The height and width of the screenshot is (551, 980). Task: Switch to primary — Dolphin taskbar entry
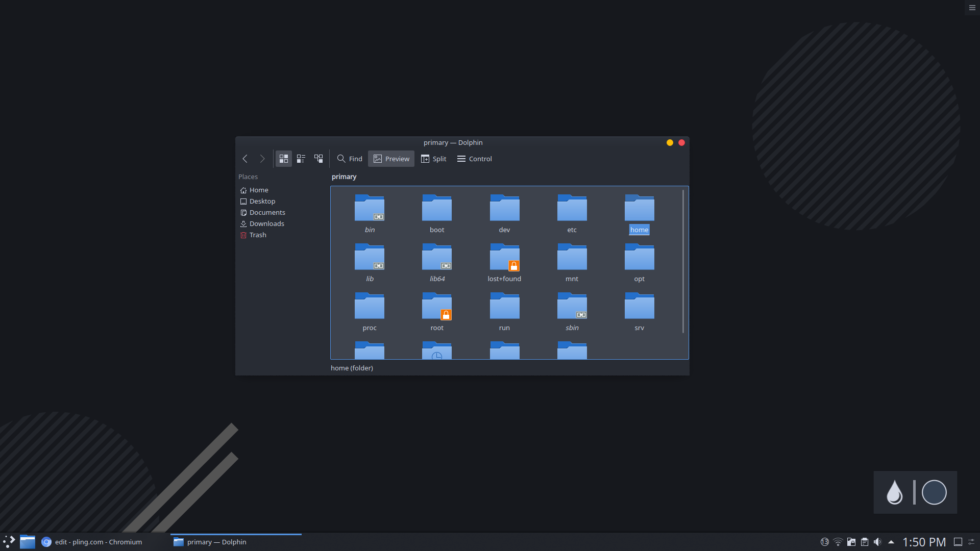(x=236, y=542)
